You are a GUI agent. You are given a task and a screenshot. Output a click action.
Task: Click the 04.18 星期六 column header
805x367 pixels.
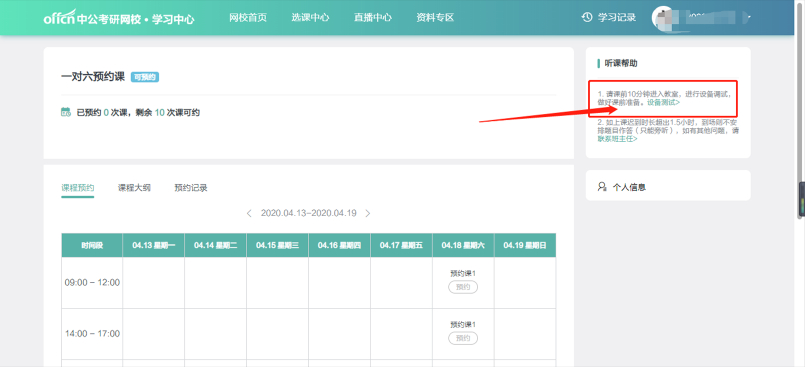tap(463, 245)
